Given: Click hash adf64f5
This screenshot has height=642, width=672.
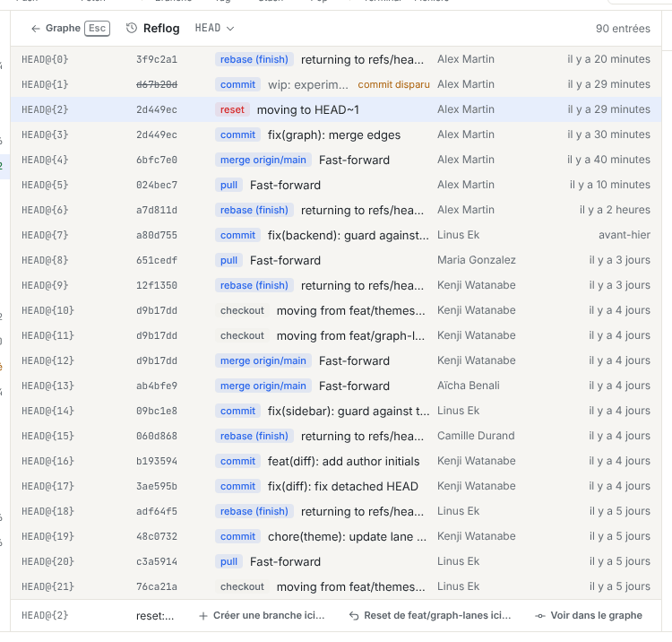Looking at the screenshot, I should [x=157, y=511].
